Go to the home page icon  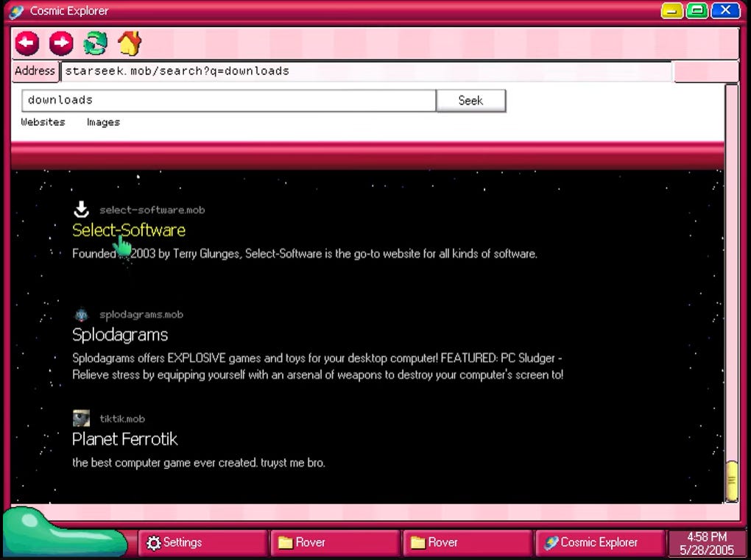pos(129,43)
